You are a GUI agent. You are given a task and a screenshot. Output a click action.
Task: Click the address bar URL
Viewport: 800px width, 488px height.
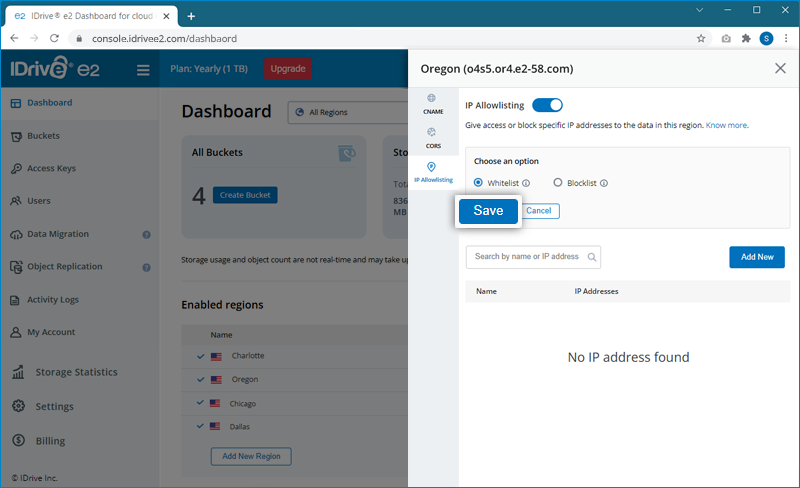pos(164,39)
